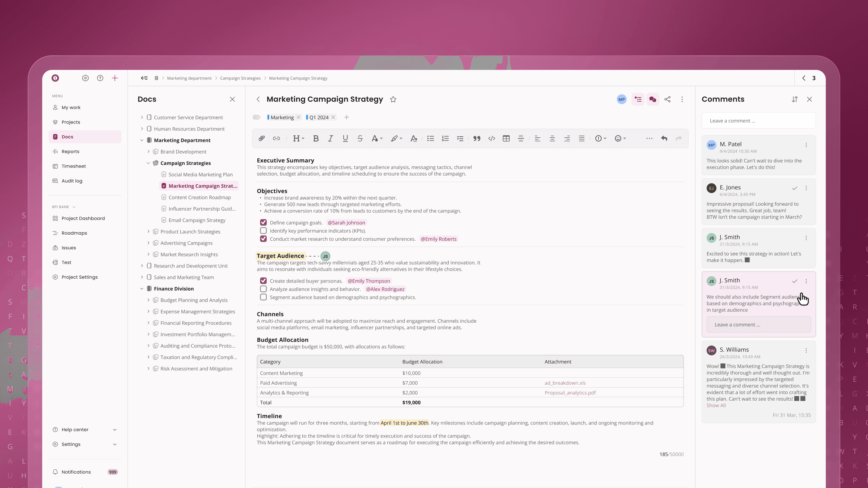This screenshot has height=488, width=868.
Task: Toggle the switch left of the Marketing tag
Action: (x=256, y=117)
